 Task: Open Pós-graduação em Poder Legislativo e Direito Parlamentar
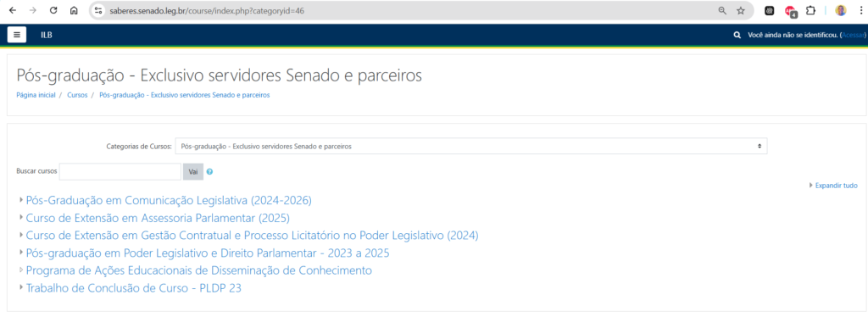pyautogui.click(x=208, y=253)
